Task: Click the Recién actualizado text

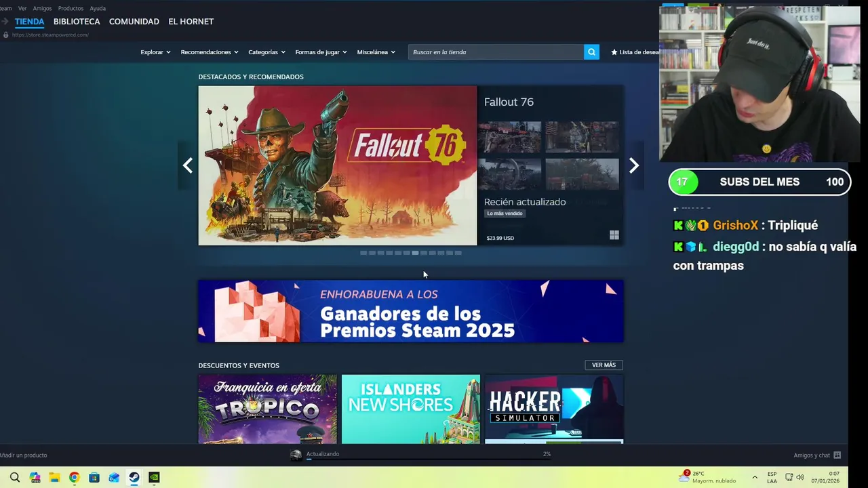Action: pos(525,202)
